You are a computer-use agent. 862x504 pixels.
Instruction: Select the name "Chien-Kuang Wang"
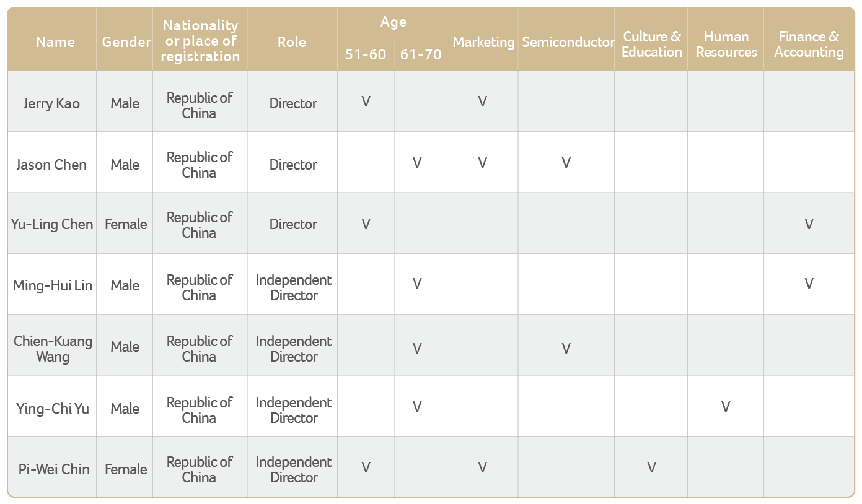(53, 349)
